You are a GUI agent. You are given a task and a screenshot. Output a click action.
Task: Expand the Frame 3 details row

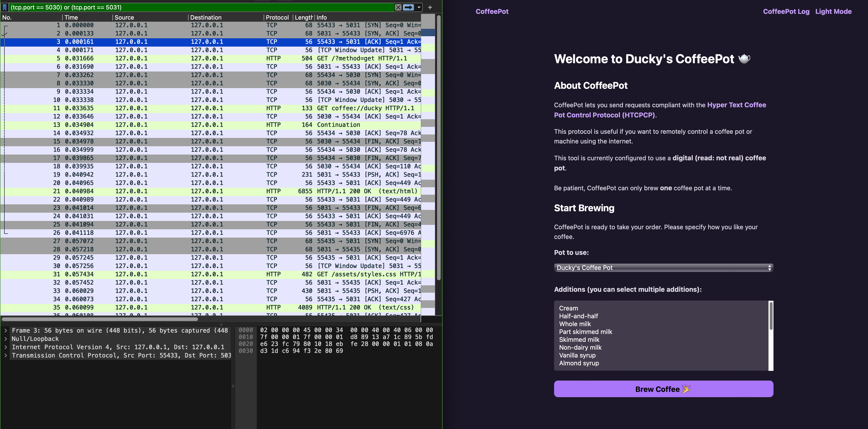6,331
